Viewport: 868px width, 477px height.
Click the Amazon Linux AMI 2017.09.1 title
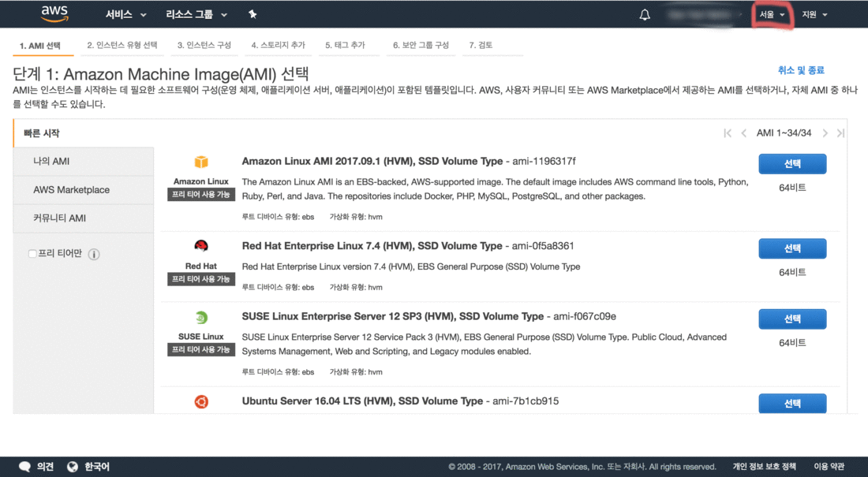click(372, 161)
